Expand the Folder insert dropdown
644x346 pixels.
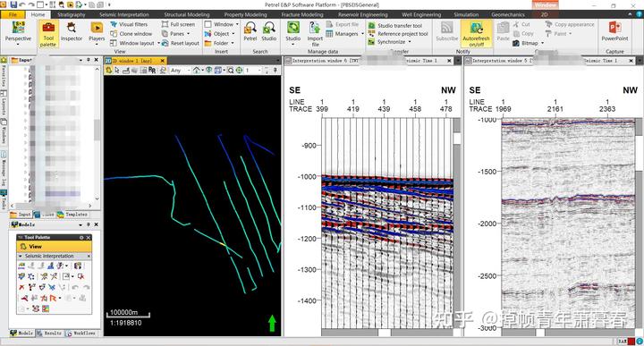[219, 43]
